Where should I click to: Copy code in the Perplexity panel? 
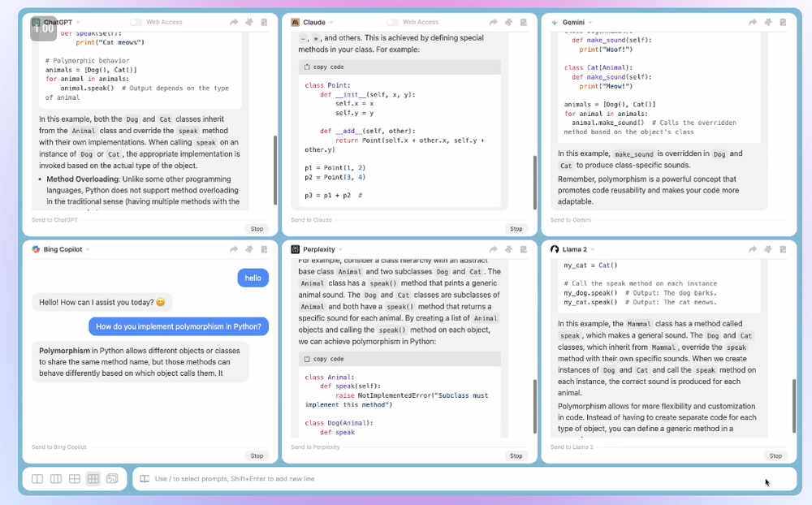click(x=324, y=359)
